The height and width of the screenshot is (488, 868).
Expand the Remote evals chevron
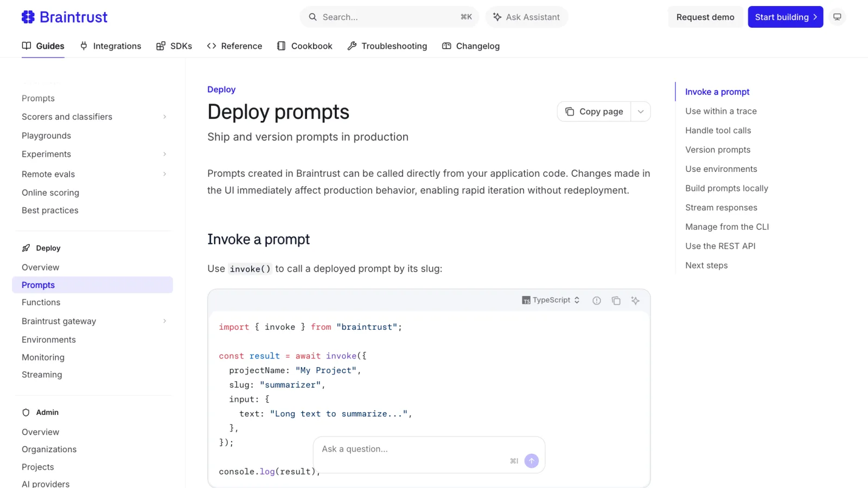point(165,174)
